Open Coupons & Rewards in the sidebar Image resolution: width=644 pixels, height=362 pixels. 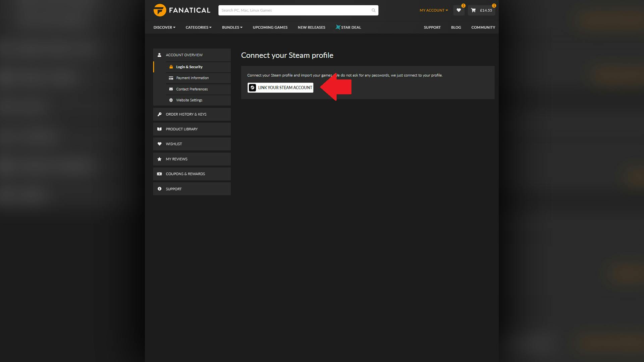[185, 174]
